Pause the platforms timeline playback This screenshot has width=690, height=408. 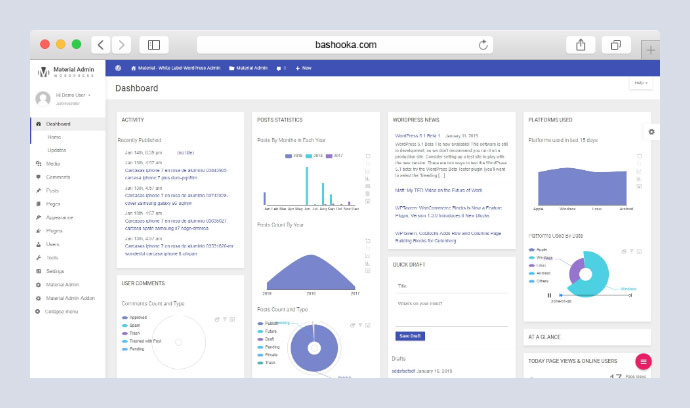click(x=549, y=295)
